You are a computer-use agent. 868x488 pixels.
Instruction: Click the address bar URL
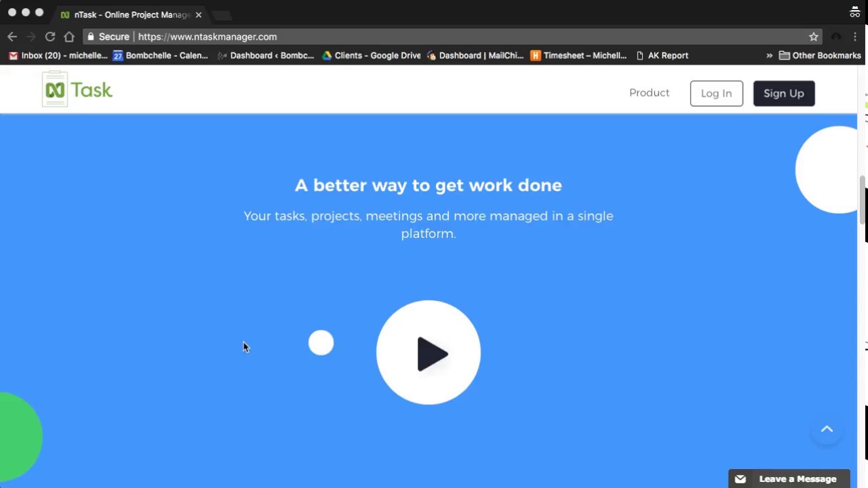click(x=208, y=37)
